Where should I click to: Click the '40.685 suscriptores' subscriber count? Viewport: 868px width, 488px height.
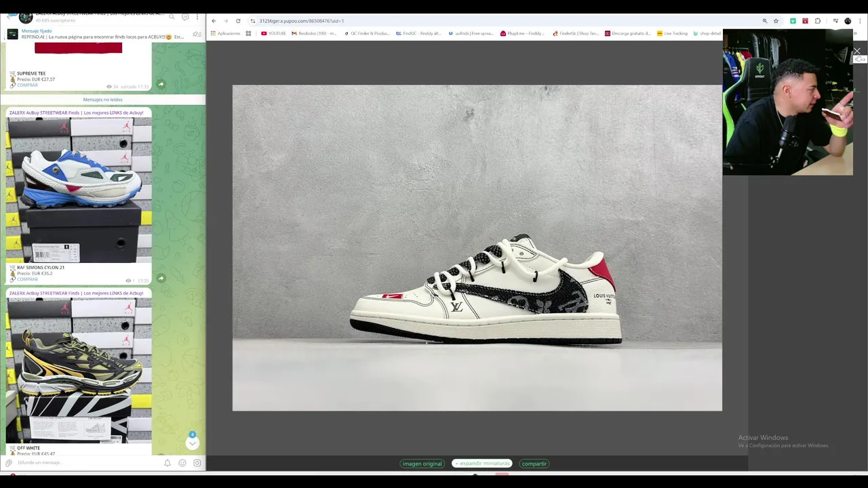coord(56,21)
